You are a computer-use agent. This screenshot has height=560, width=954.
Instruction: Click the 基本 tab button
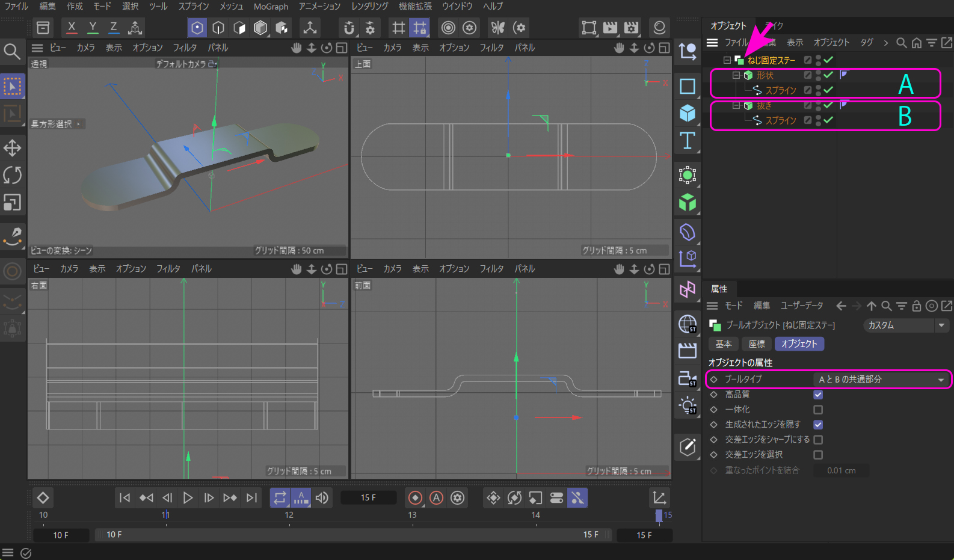tap(724, 344)
